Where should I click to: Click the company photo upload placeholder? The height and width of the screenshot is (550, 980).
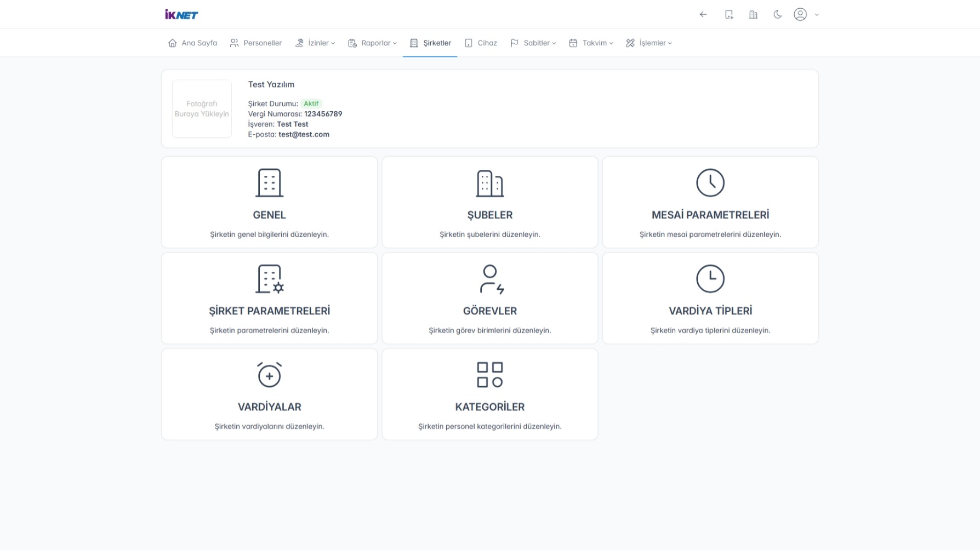(202, 108)
